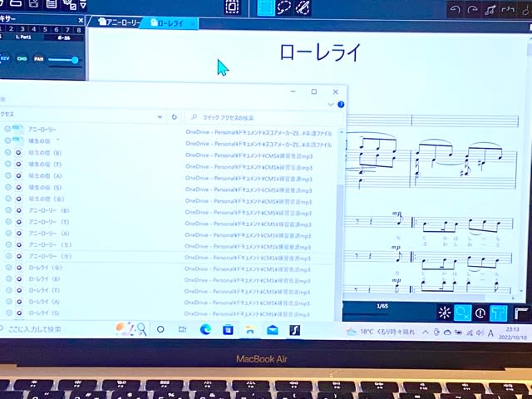The width and height of the screenshot is (532, 399).
Task: Click the volume speaker tray icon
Action: point(480,333)
